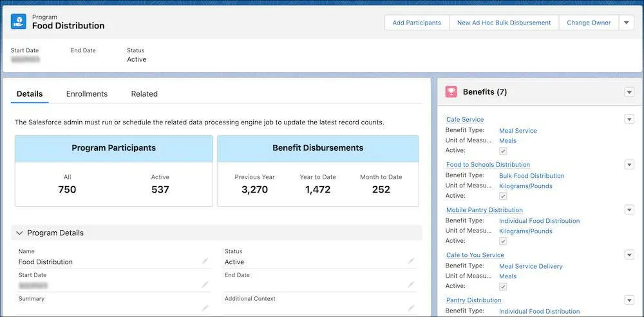
Task: Open the Benefits panel header dropdown
Action: coord(629,92)
